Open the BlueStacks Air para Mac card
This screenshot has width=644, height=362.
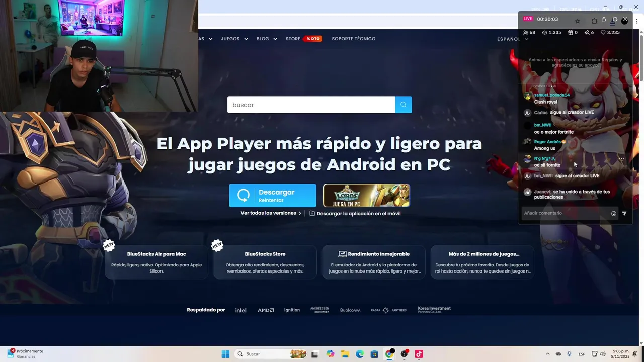(x=156, y=262)
